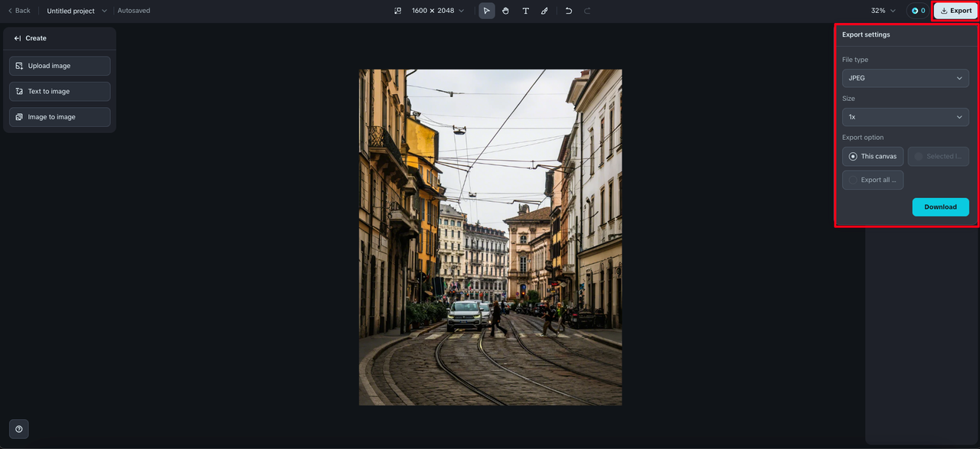Go Back to the previous page

tap(19, 11)
